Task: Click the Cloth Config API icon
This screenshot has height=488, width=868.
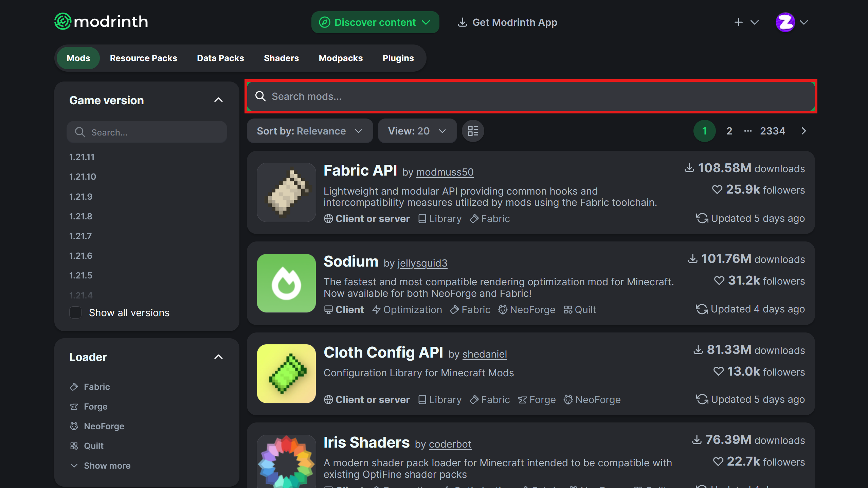Action: click(x=286, y=374)
